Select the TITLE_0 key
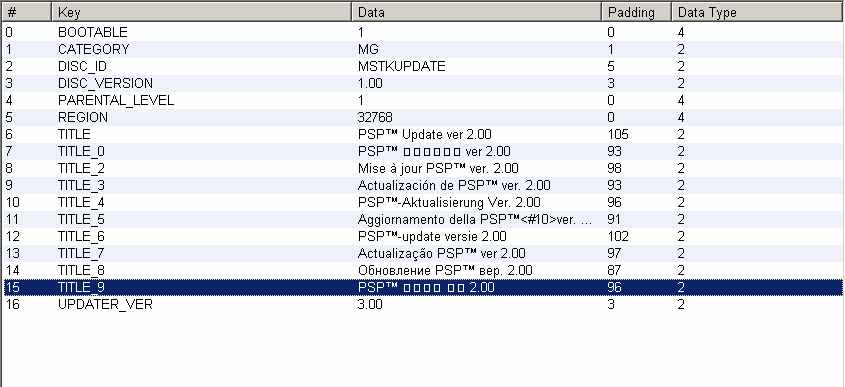Image resolution: width=845 pixels, height=387 pixels. click(81, 151)
